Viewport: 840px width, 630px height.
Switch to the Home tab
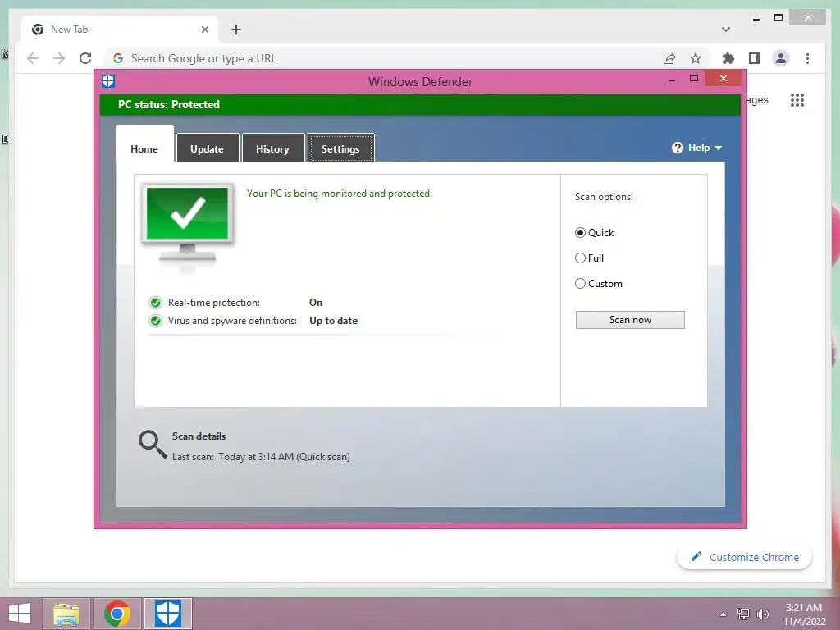144,149
